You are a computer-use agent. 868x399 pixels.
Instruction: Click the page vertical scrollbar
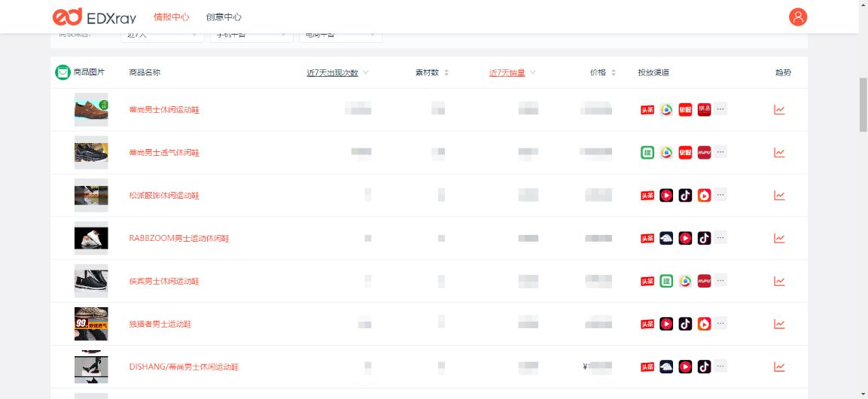[863, 104]
